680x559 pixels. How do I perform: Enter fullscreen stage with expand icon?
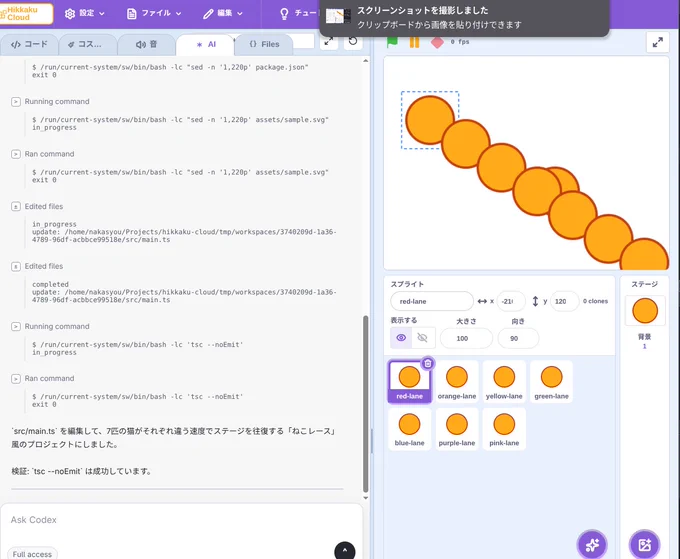tap(657, 42)
